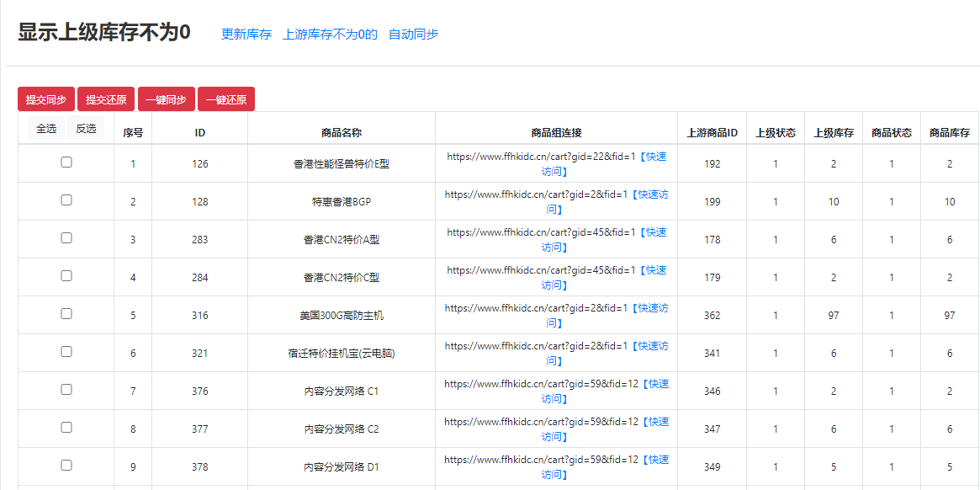Select the checkbox for 香港CN2特价C型

66,276
